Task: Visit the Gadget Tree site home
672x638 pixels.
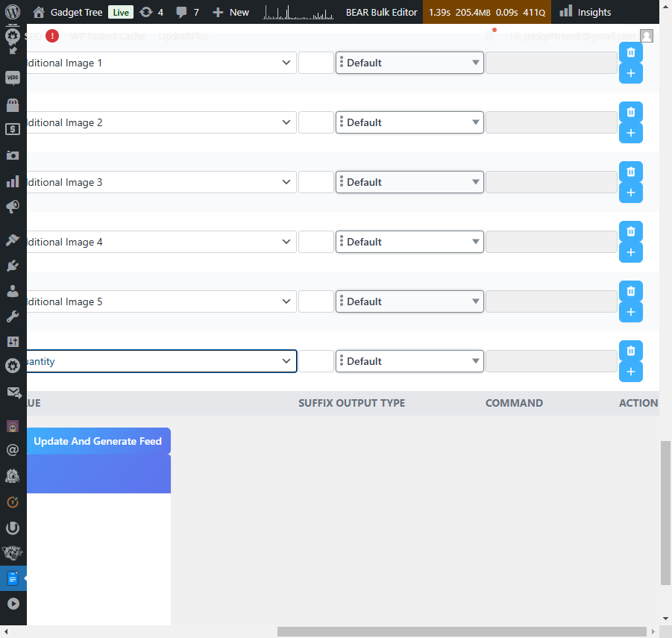Action: (x=68, y=12)
